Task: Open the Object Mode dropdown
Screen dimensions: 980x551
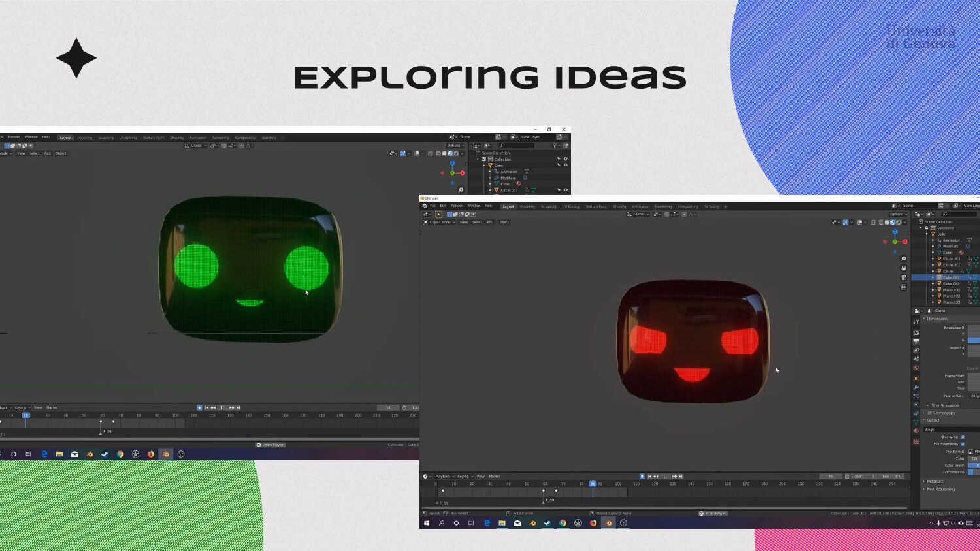Action: (x=438, y=222)
